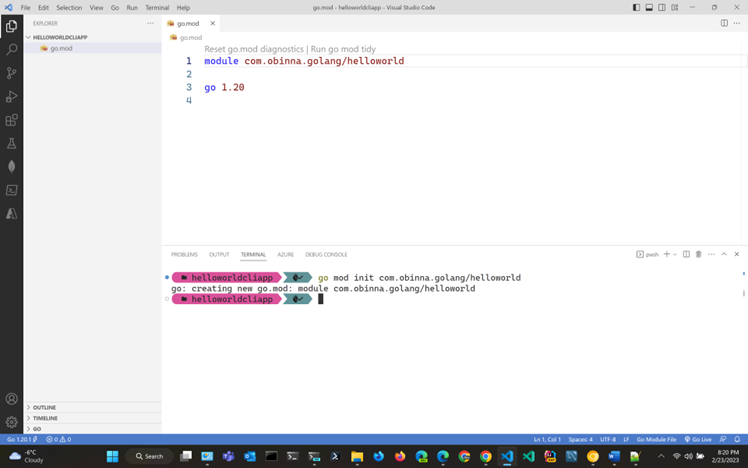Expand the OUTLINE section
This screenshot has width=748, height=468.
pos(93,407)
